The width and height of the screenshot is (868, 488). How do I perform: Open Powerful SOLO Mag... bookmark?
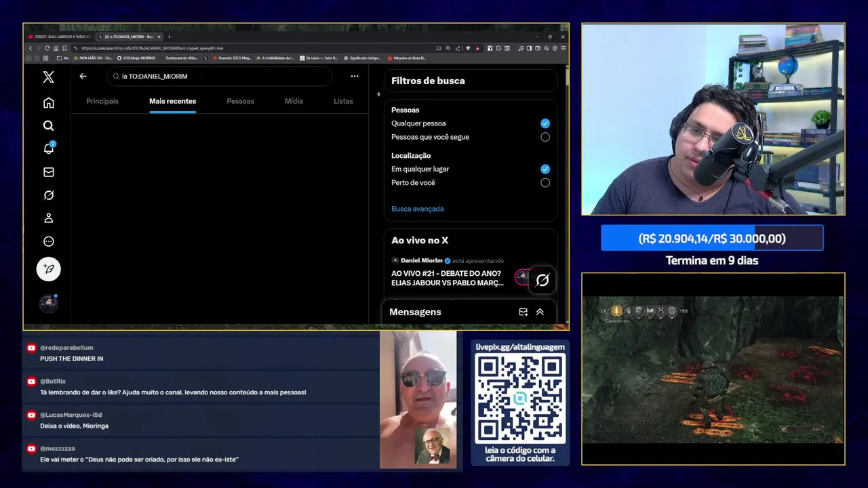(232, 58)
